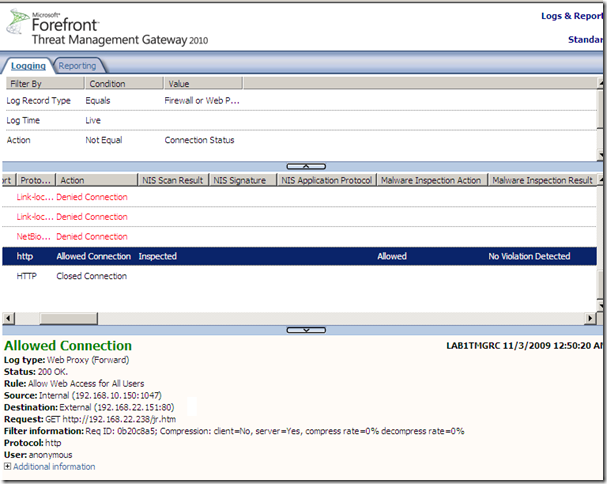Select the first Link-loc Denied Connection row

click(300, 197)
